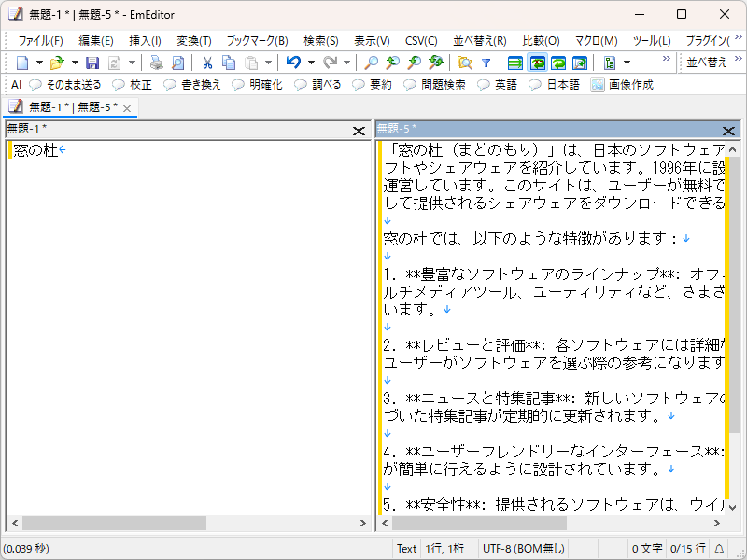Click the Find Next icon
The image size is (747, 560).
coord(392,63)
